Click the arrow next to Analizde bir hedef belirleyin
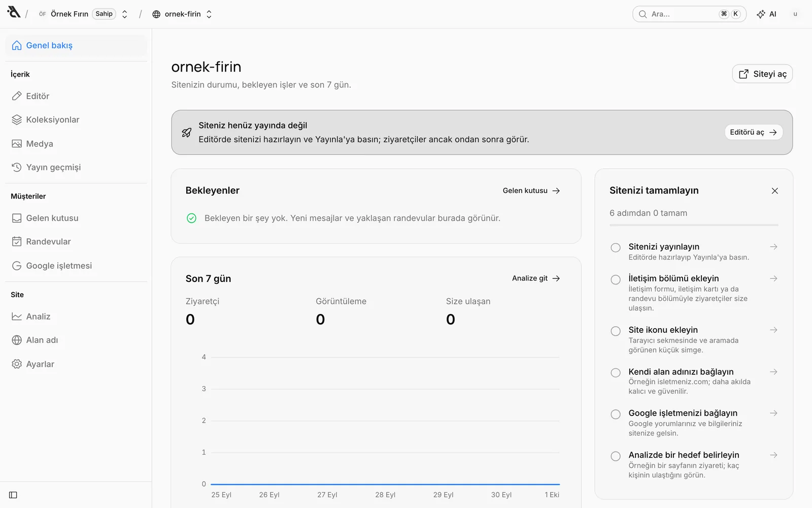This screenshot has height=508, width=812. pyautogui.click(x=773, y=455)
